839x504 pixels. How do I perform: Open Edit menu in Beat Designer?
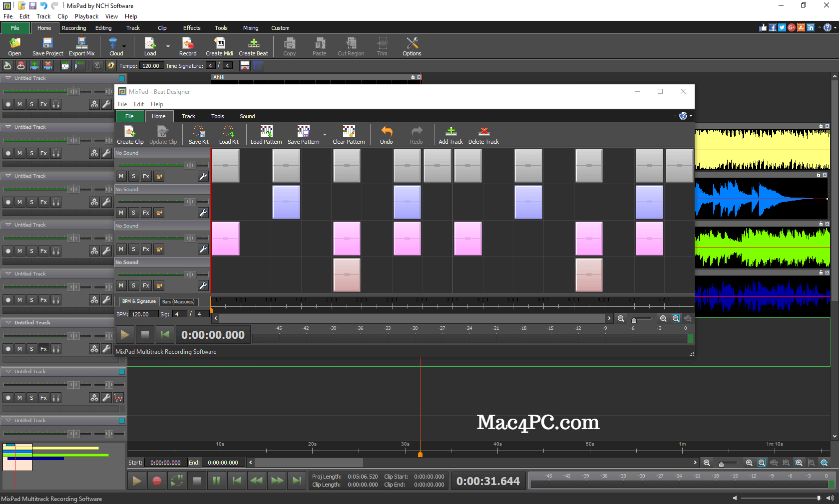(139, 104)
